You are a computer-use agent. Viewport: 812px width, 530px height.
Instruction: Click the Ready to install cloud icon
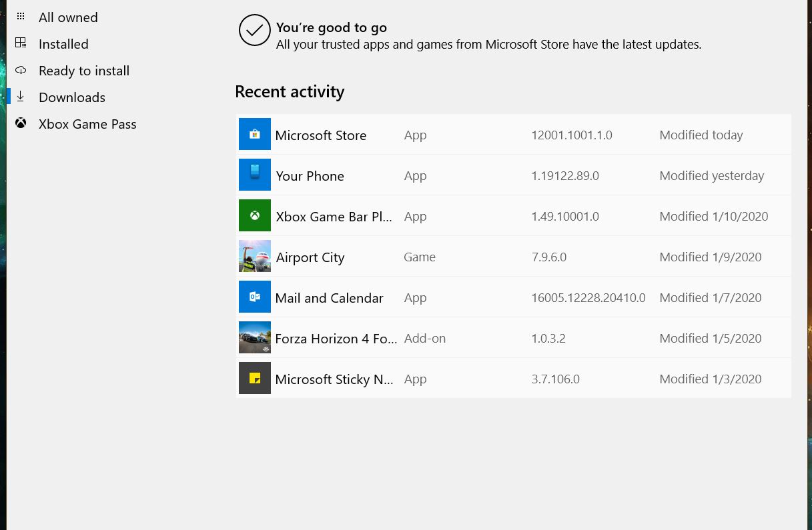(x=21, y=70)
